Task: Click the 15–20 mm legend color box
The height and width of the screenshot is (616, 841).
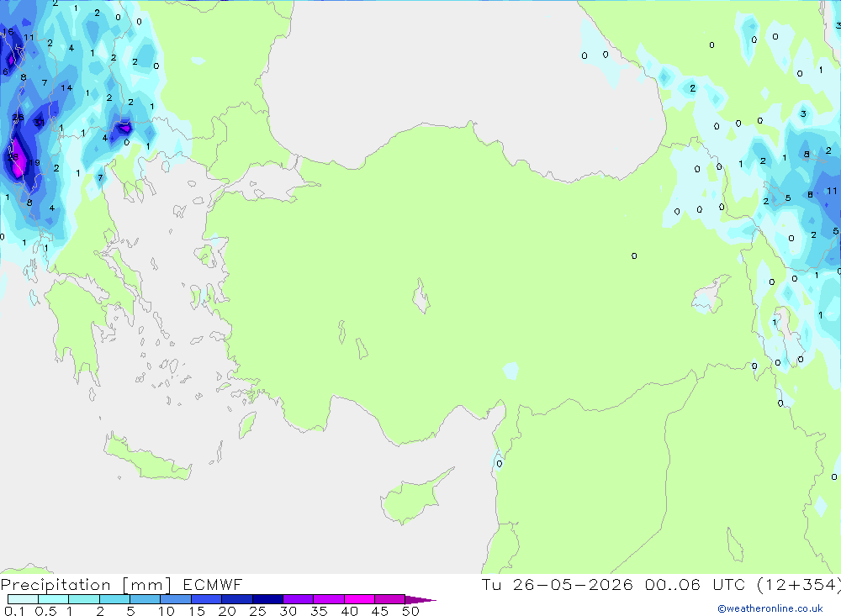Action: click(206, 599)
